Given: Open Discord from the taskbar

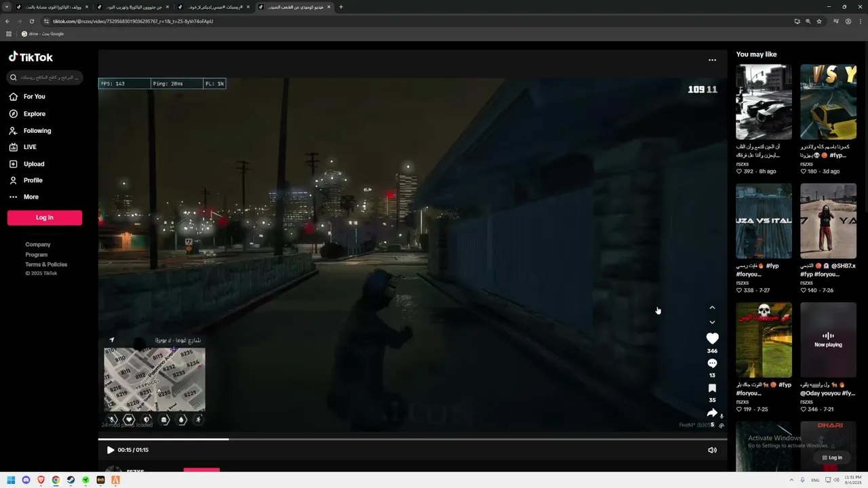Looking at the screenshot, I should [x=26, y=480].
